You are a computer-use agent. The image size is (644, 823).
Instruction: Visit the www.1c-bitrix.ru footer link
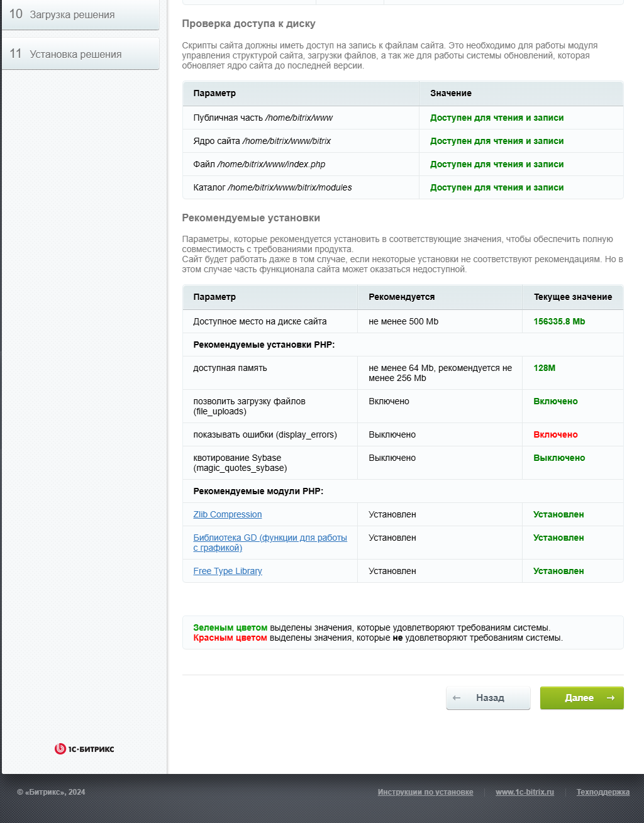[525, 792]
